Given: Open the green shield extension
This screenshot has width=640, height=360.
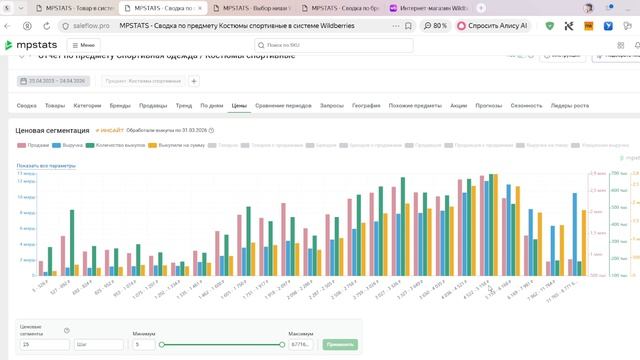Looking at the screenshot, I should (550, 26).
